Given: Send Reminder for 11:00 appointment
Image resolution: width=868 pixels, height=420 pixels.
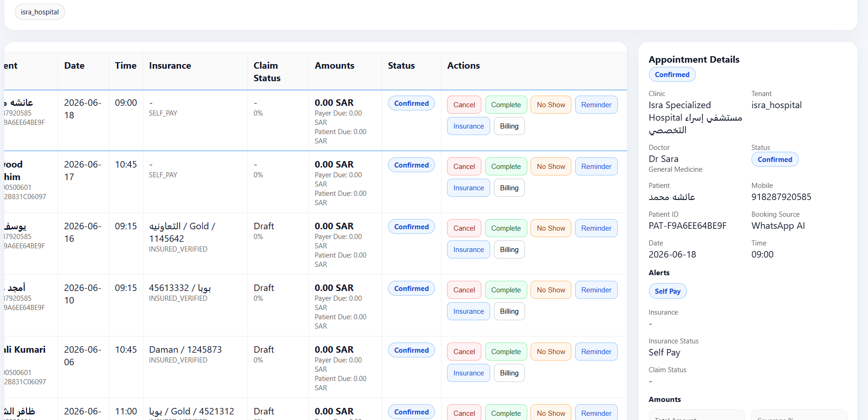Looking at the screenshot, I should (x=596, y=413).
